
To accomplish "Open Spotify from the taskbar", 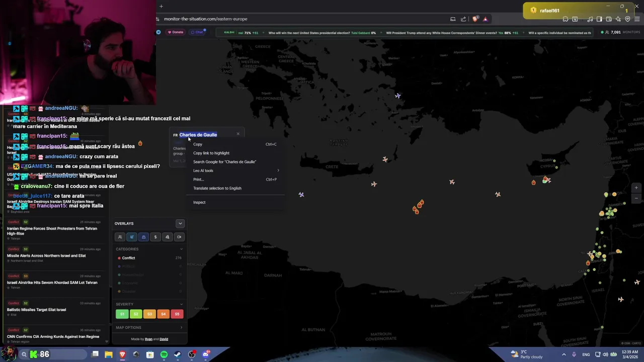I will pyautogui.click(x=164, y=354).
